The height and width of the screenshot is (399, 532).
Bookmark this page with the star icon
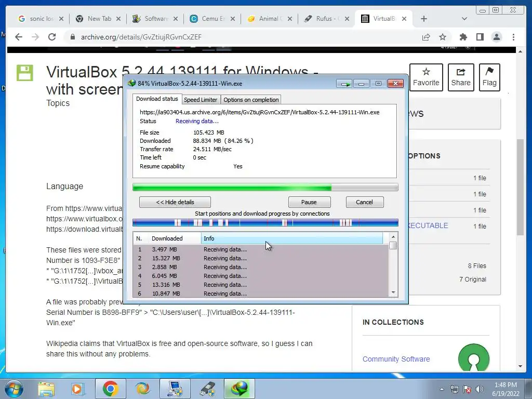(x=443, y=37)
